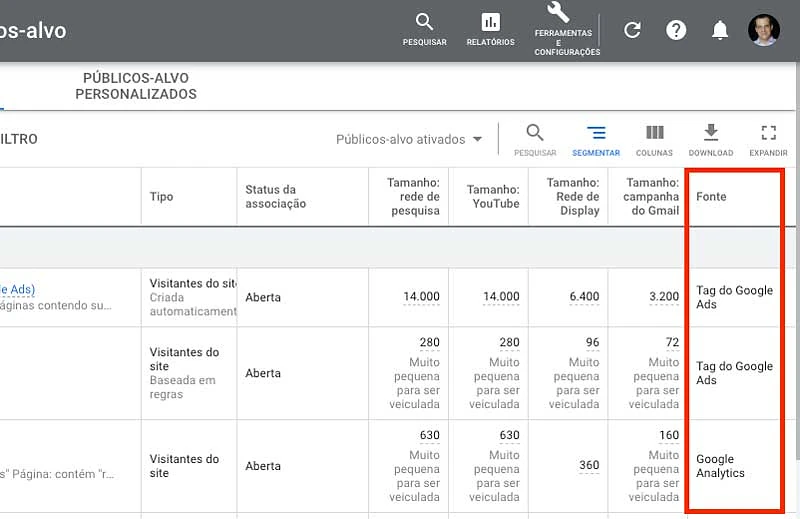Screen dimensions: 800x519
Task: Click the Filtro label above the table
Action: tap(18, 139)
